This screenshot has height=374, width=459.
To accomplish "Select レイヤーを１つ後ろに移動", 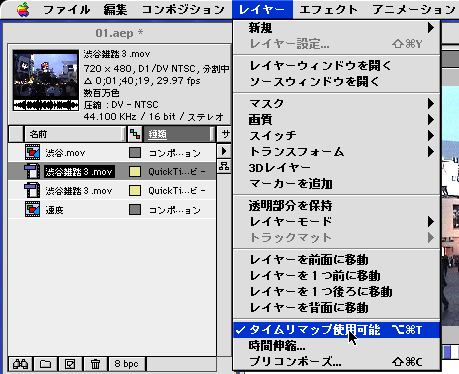I will [337, 292].
